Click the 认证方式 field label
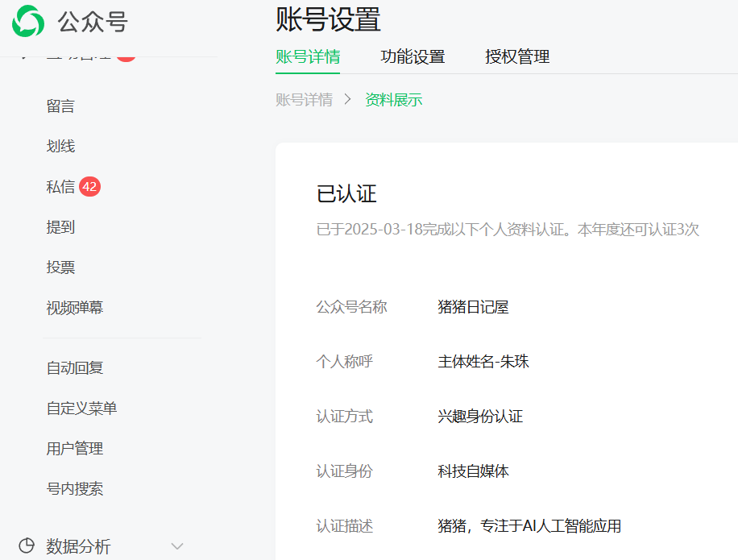 point(345,417)
